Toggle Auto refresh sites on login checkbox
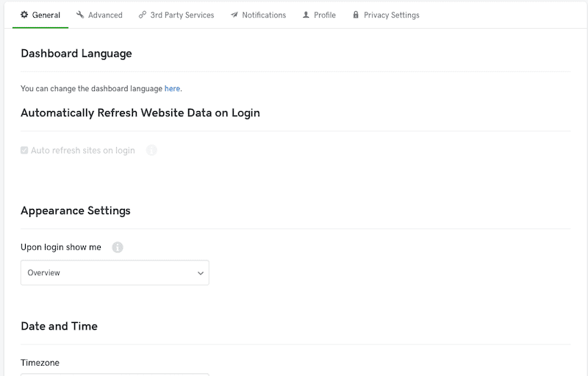Image resolution: width=588 pixels, height=376 pixels. click(24, 150)
